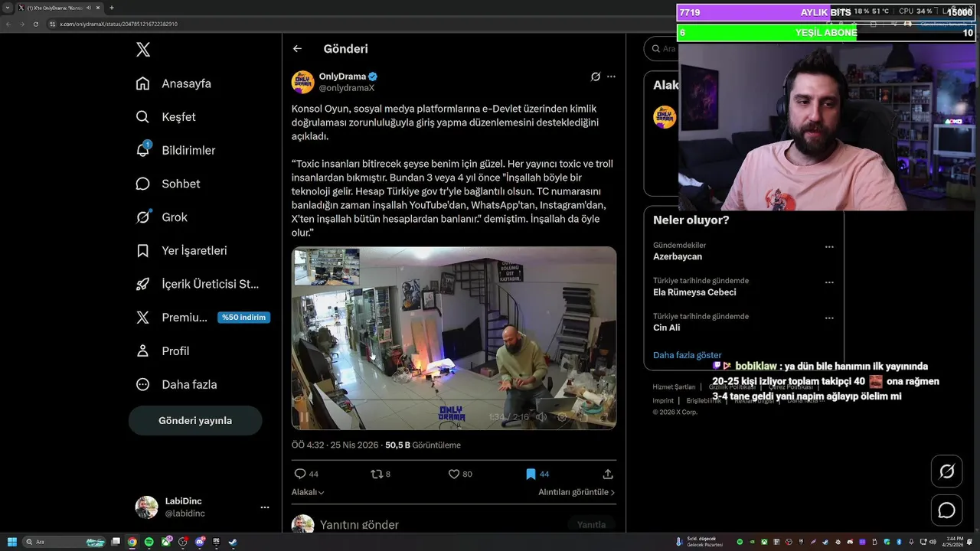Open more options for Ela Rümeysa Cebeci
Viewport: 980px width, 551px height.
[829, 282]
